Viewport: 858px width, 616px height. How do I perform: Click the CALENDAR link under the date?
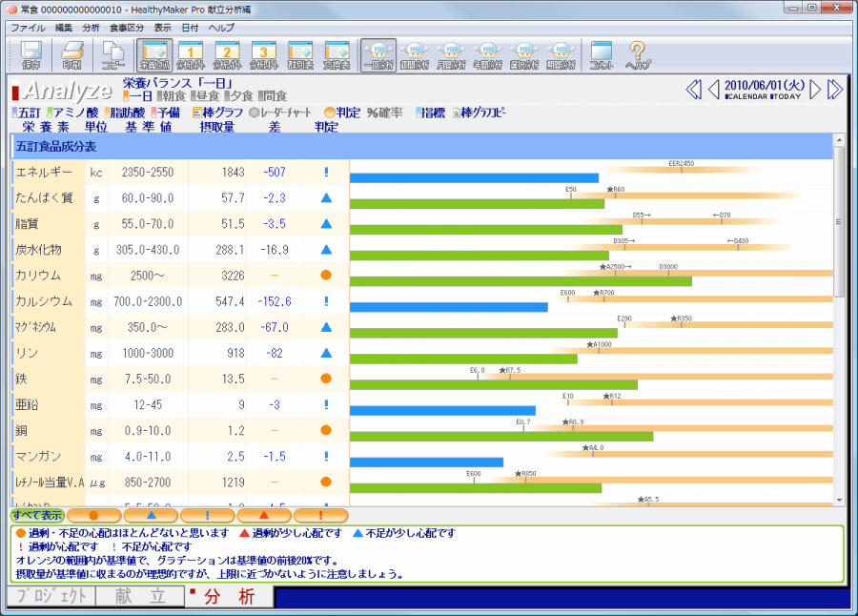746,96
